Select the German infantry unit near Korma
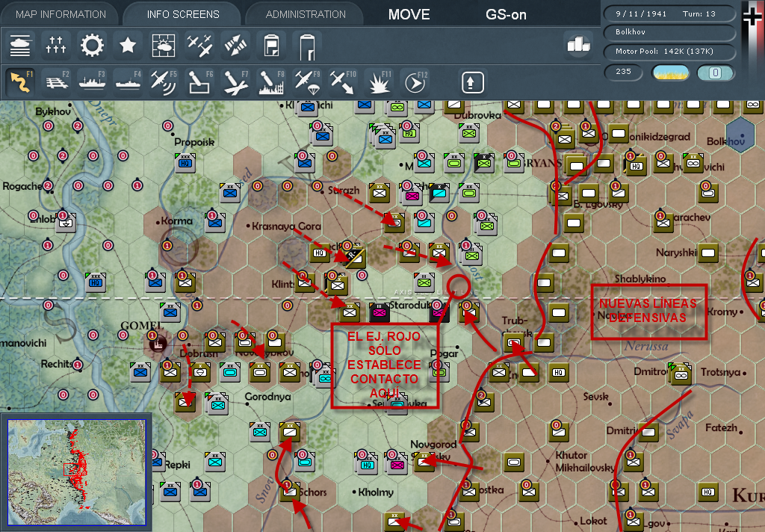This screenshot has width=765, height=532. 214,223
